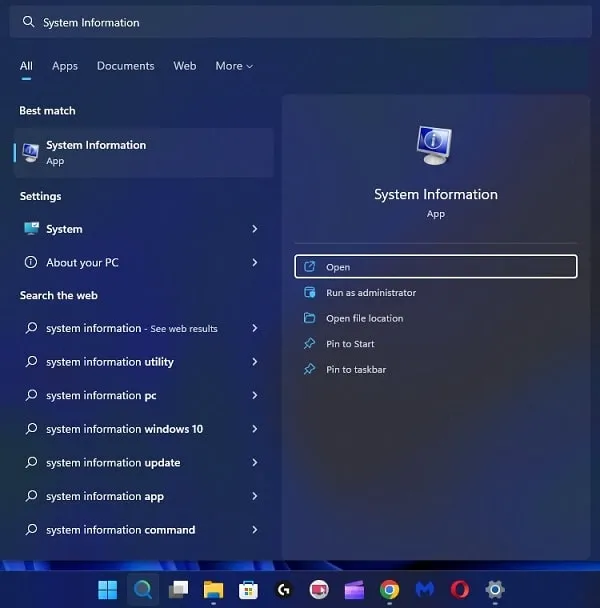Switch to the Documents search tab
The height and width of the screenshot is (608, 600).
point(125,66)
